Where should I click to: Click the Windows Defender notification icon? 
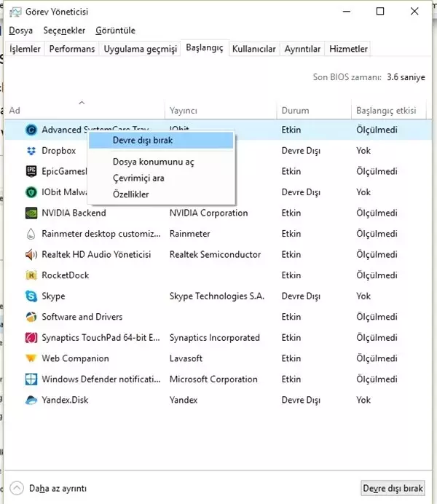pos(31,379)
